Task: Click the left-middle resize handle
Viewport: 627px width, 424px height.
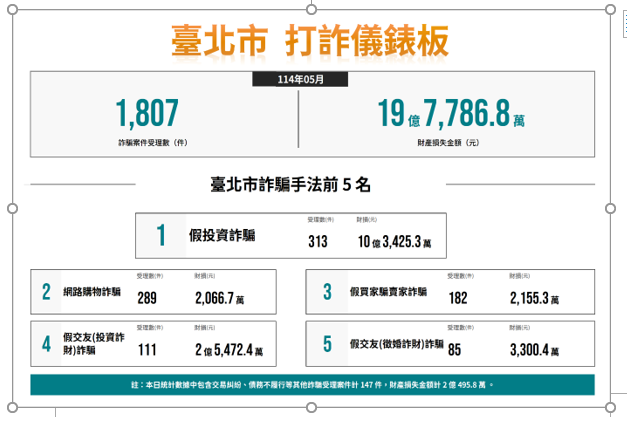Action: pos(11,209)
